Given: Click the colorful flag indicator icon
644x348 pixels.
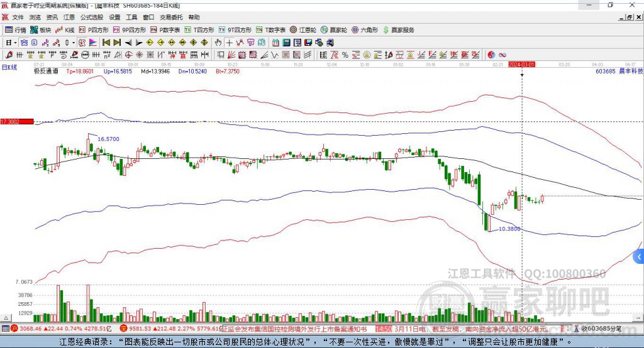Looking at the screenshot, I should pyautogui.click(x=93, y=43).
